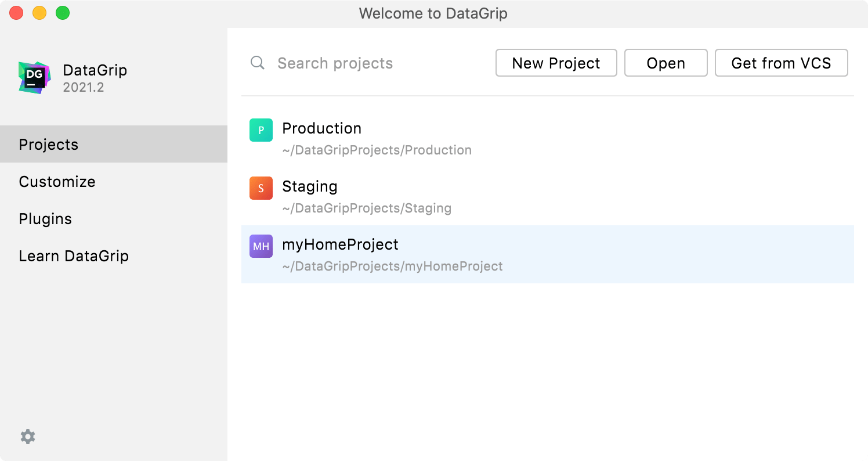Select the myHomeProject name in list
The image size is (868, 461).
point(340,244)
